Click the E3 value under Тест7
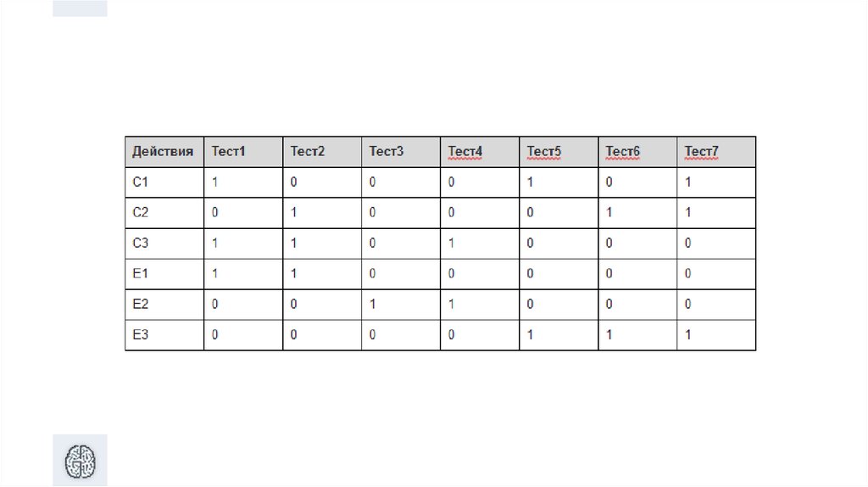The height and width of the screenshot is (487, 868). point(688,335)
